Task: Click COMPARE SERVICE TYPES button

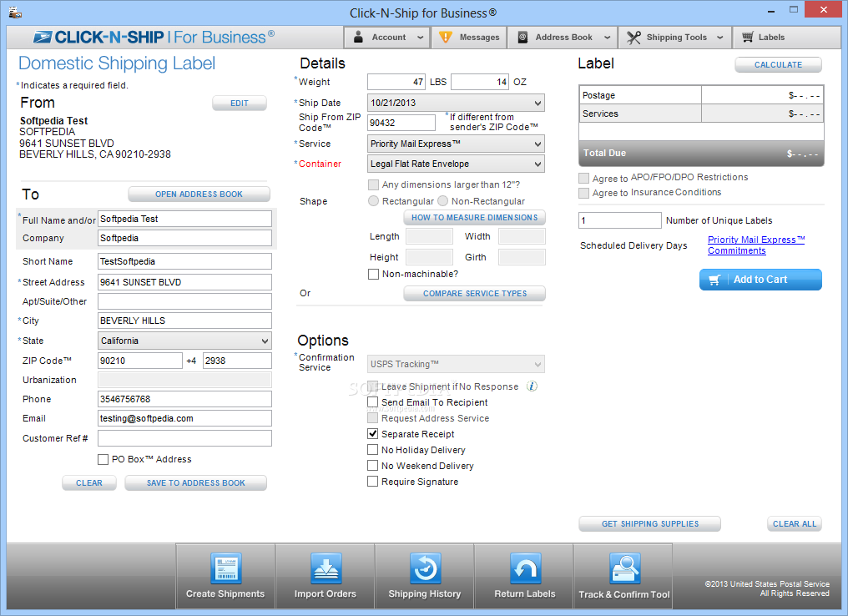Action: click(475, 293)
